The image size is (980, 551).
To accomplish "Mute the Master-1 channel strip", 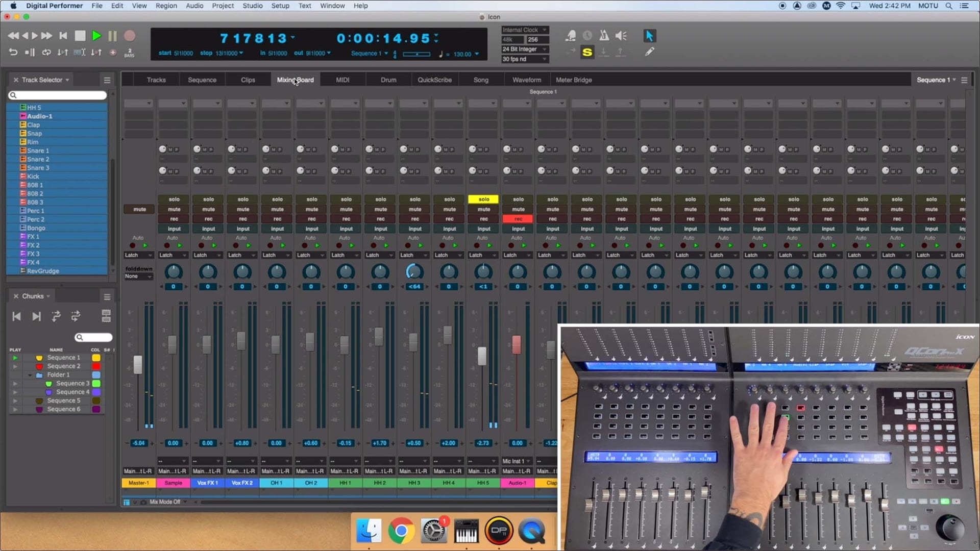I will pos(138,209).
